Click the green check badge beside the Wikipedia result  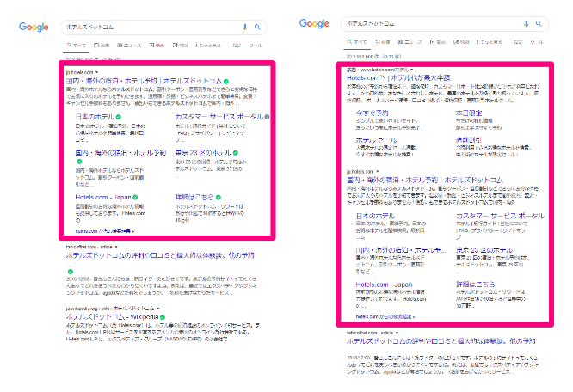point(163,317)
